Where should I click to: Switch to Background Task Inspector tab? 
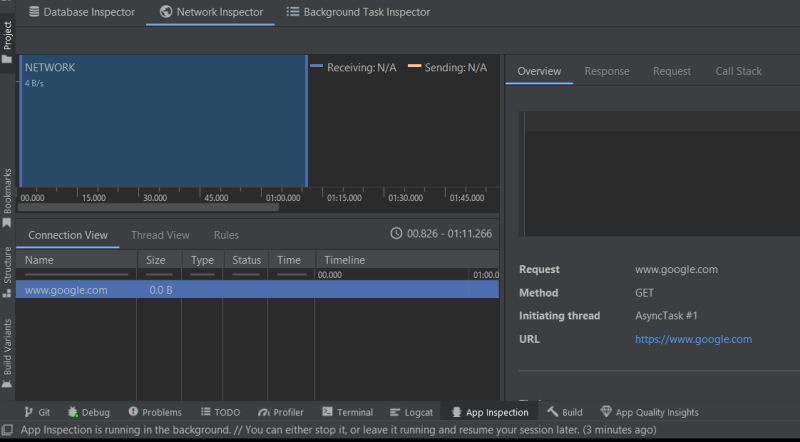click(x=358, y=12)
